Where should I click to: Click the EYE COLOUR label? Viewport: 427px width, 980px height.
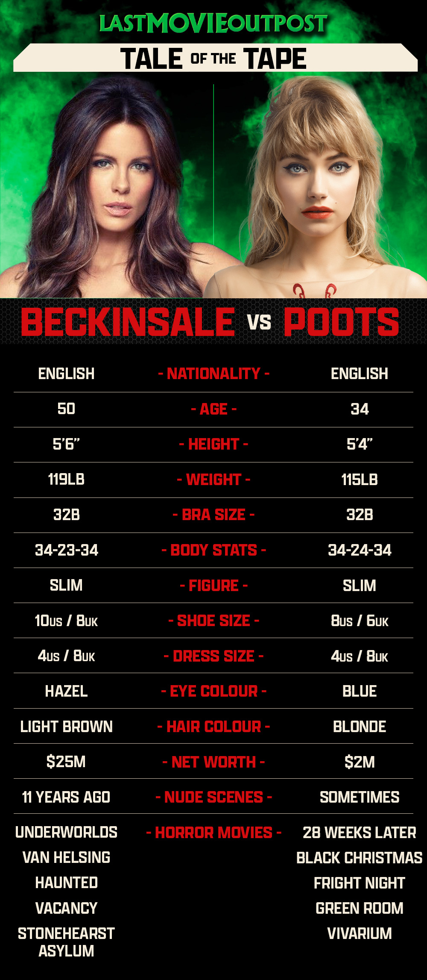coord(213,691)
